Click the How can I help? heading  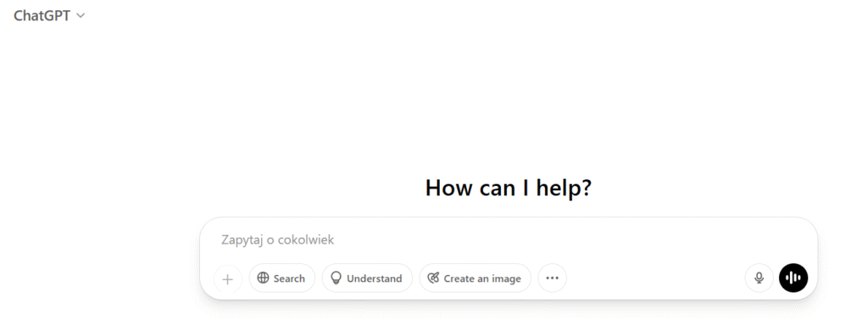(509, 188)
